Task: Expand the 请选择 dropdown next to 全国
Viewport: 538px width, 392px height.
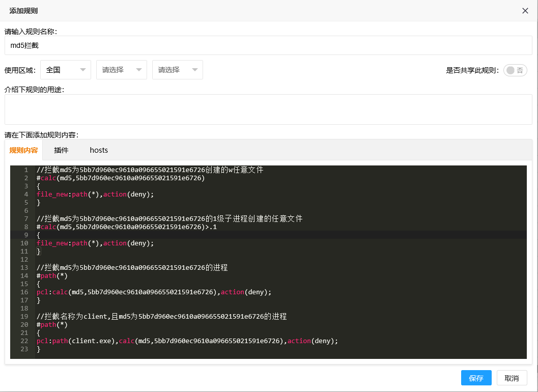Action: 122,70
